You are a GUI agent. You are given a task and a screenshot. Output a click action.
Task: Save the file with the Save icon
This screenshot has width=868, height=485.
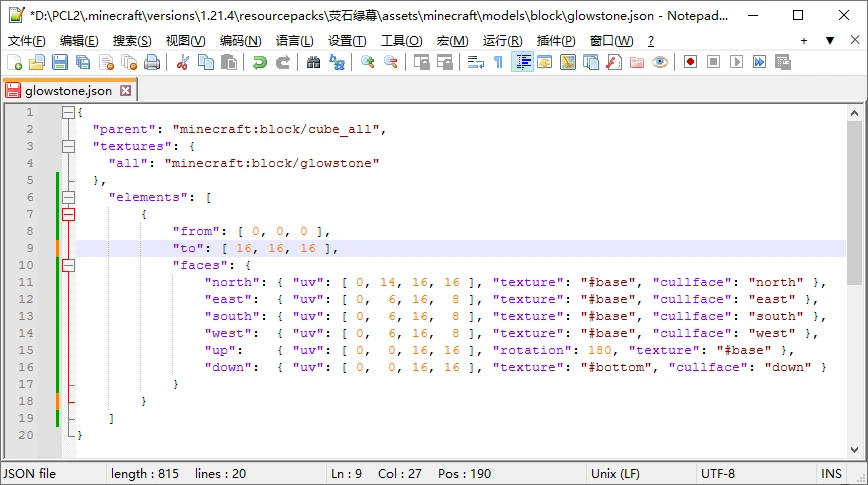pyautogui.click(x=60, y=62)
